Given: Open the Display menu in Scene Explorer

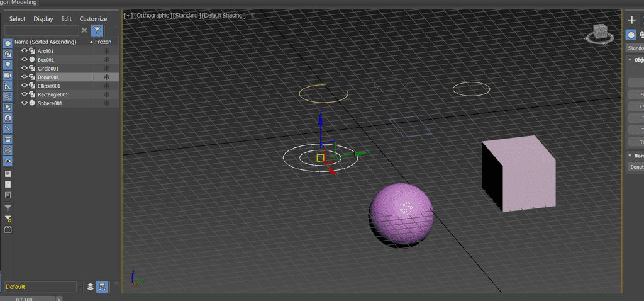Looking at the screenshot, I should [43, 19].
